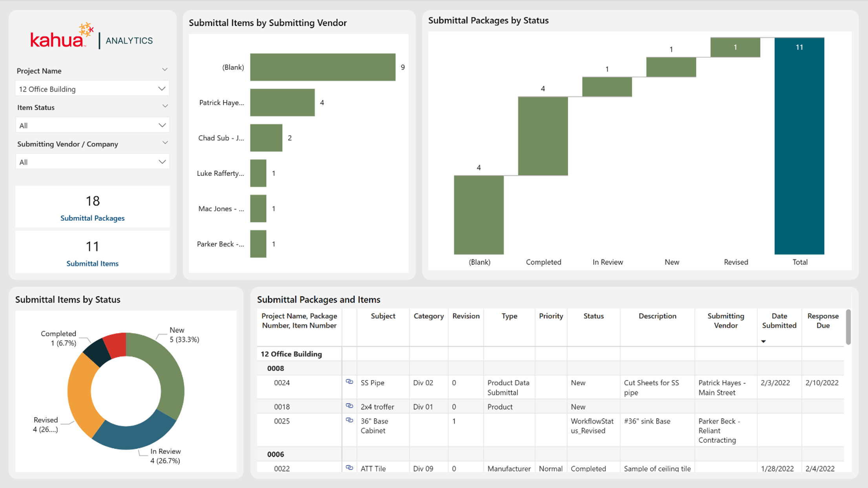Screen dimensions: 868x488
Task: Open the 12 Office Building project dropdown
Action: pyautogui.click(x=92, y=89)
